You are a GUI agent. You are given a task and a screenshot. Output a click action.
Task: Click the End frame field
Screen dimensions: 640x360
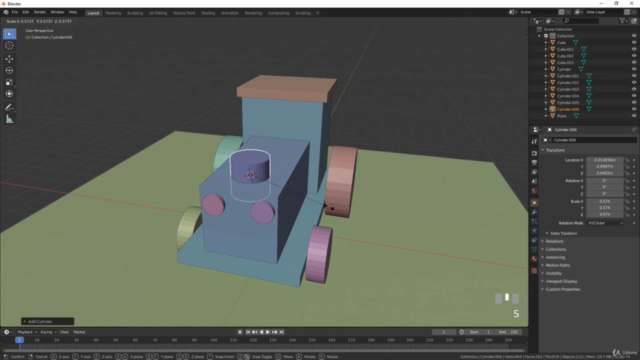[x=509, y=332]
